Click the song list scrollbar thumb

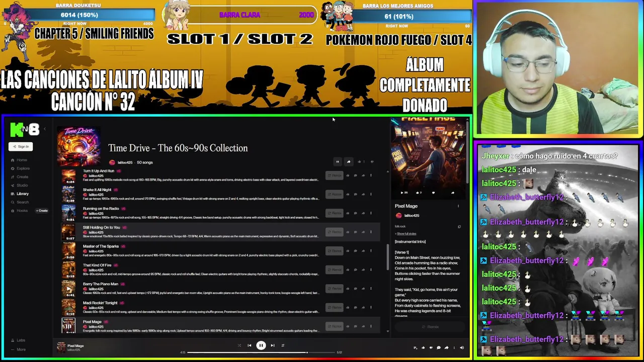(x=387, y=257)
